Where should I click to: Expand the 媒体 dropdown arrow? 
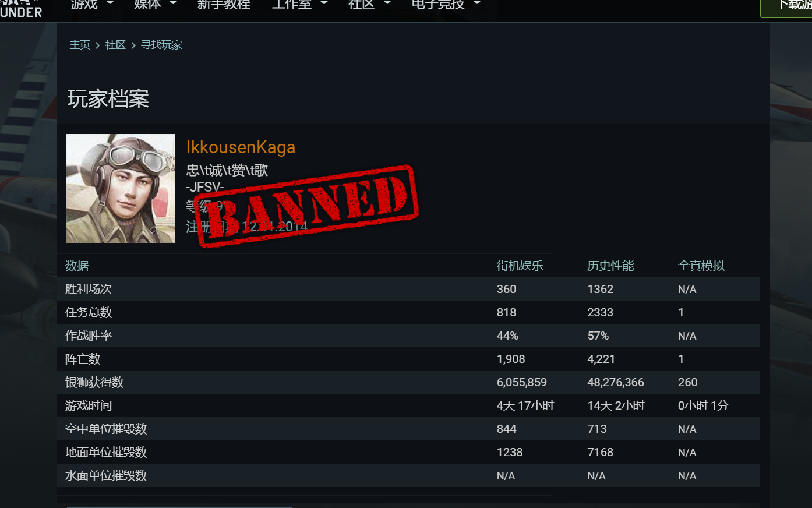[x=173, y=4]
